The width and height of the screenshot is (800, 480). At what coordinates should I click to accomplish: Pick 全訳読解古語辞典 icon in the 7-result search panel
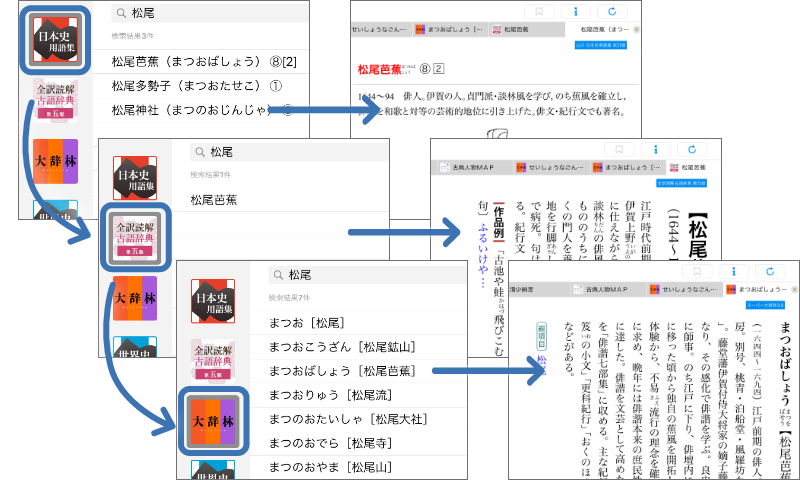tap(213, 361)
